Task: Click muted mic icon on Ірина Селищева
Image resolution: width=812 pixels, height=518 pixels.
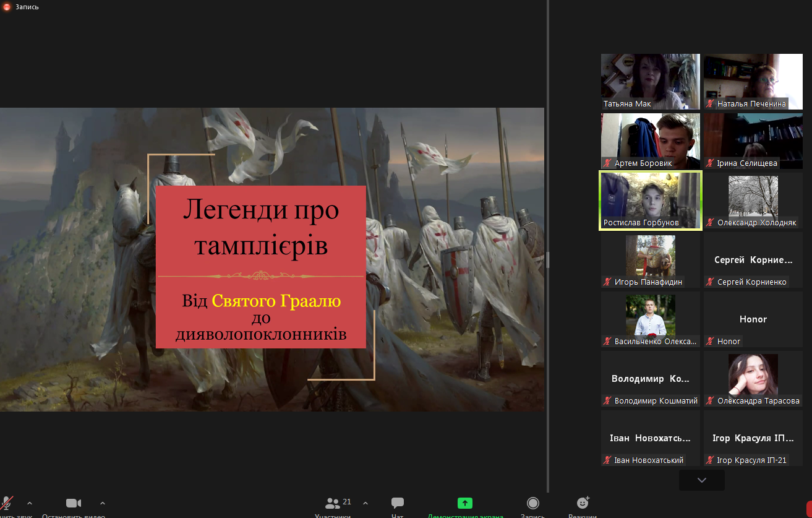Action: (x=711, y=163)
